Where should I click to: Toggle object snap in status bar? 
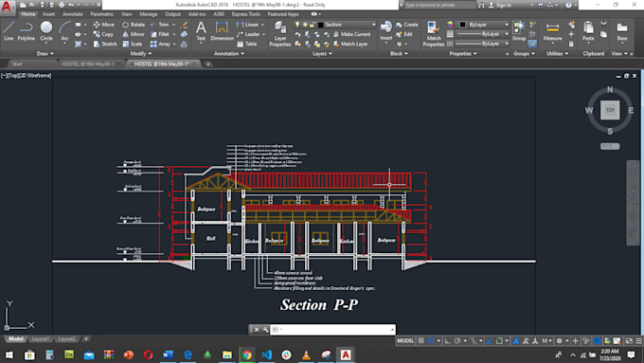click(x=499, y=341)
